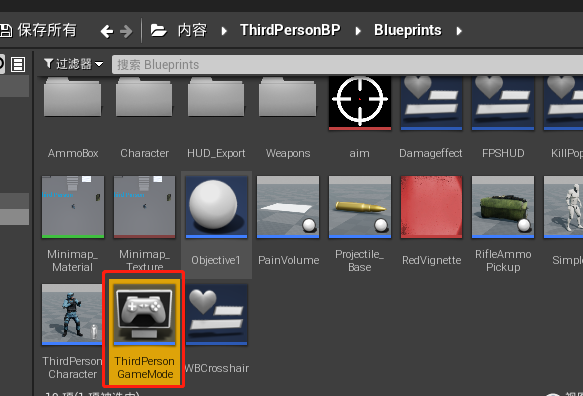Focus the 搜索 Blueprints search field
Viewport: 583px width, 396px height.
[347, 65]
